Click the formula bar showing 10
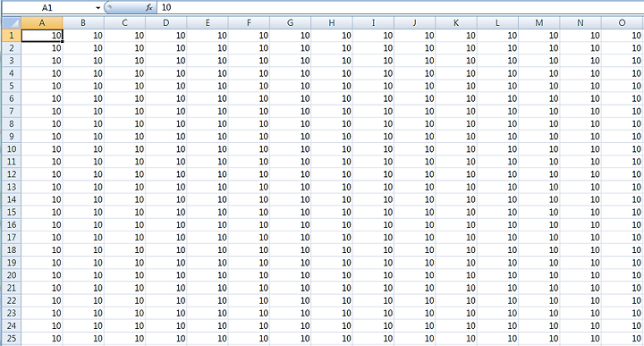The width and height of the screenshot is (644, 346). tap(401, 7)
